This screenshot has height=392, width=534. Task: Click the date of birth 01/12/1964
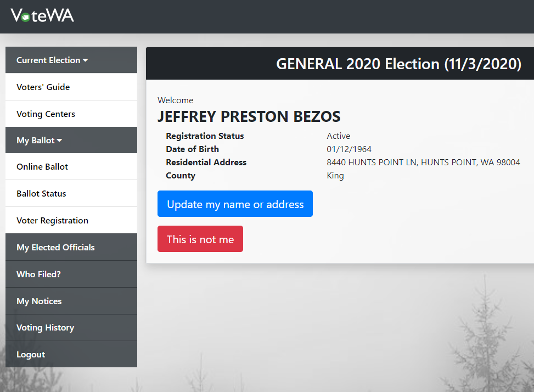pos(349,149)
